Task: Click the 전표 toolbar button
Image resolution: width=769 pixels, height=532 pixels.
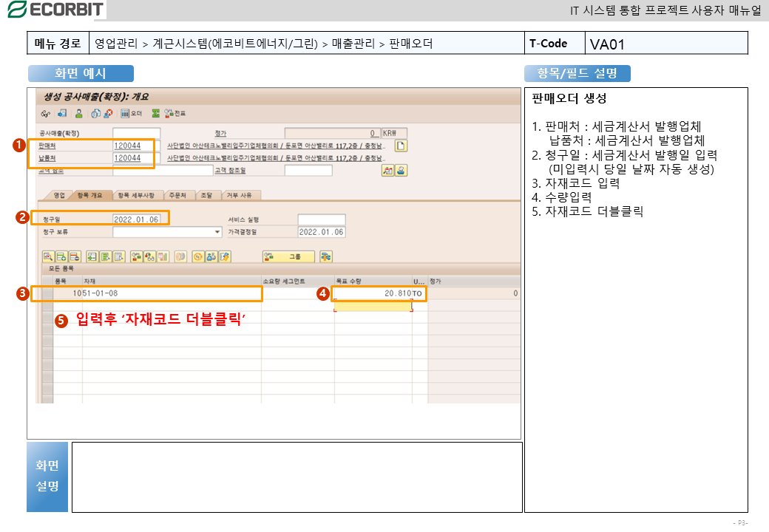Action: pos(175,114)
